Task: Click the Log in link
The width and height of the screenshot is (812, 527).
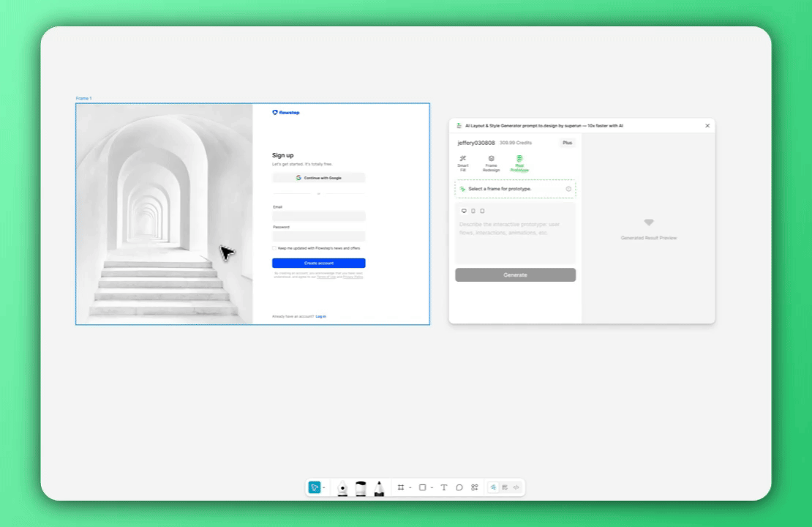Action: pyautogui.click(x=320, y=316)
